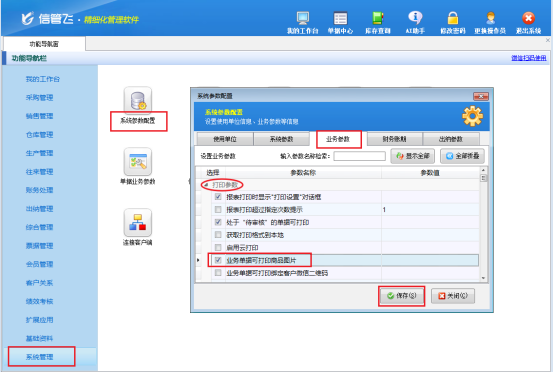Open the 单据业务参数 icon
This screenshot has width=553, height=372.
tap(138, 161)
